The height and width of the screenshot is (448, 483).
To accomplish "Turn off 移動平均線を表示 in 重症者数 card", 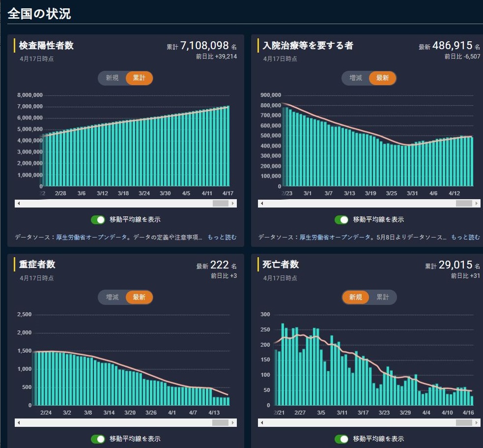I will coord(99,439).
